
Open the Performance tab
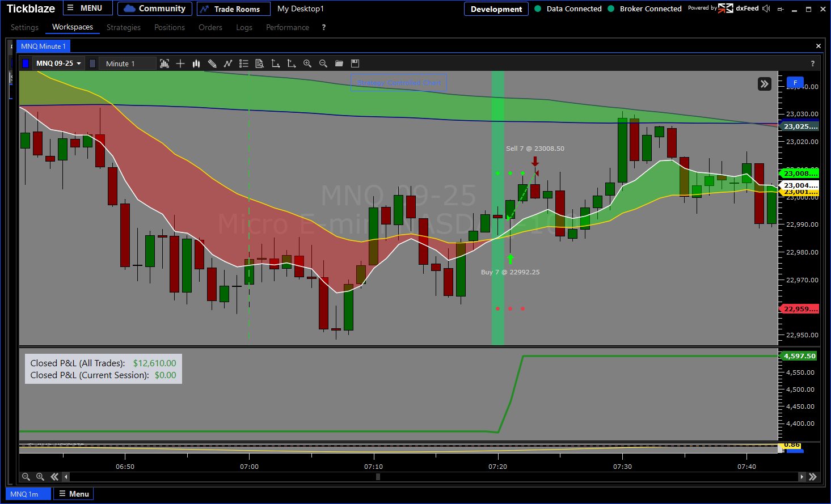(x=288, y=27)
